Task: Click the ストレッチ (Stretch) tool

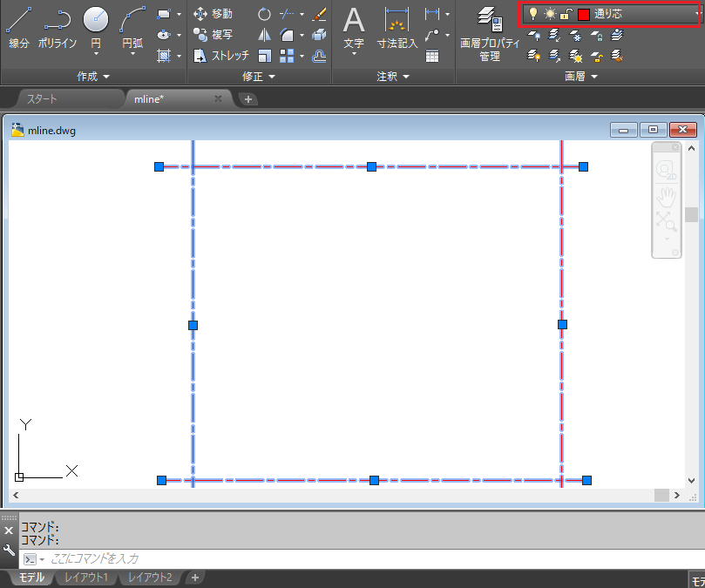Action: pyautogui.click(x=221, y=56)
